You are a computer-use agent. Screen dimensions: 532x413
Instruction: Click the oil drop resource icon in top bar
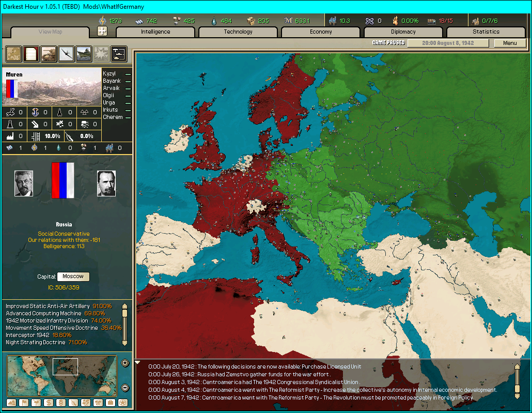(x=214, y=21)
